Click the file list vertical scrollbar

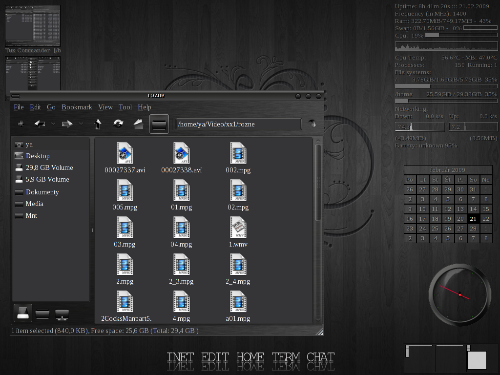(318, 230)
